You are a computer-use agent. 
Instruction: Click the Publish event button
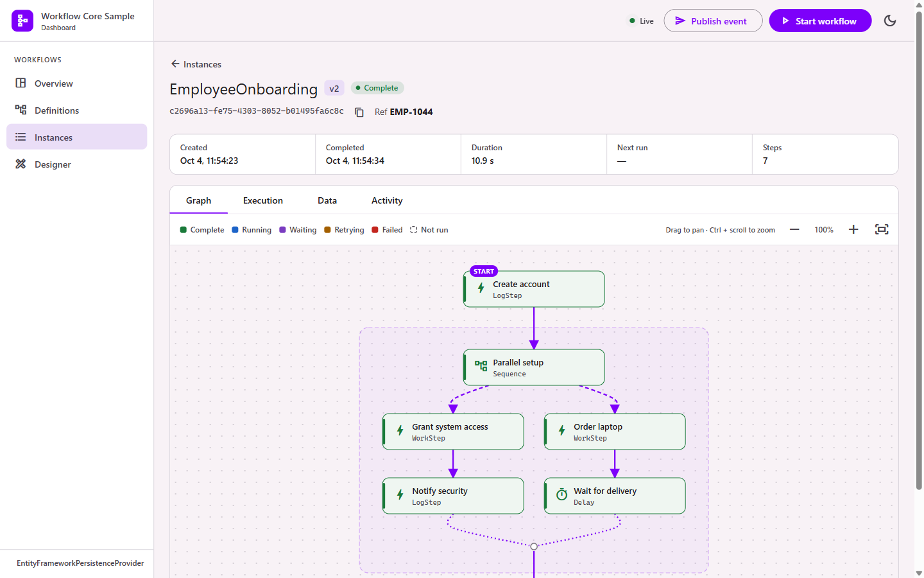tap(713, 21)
